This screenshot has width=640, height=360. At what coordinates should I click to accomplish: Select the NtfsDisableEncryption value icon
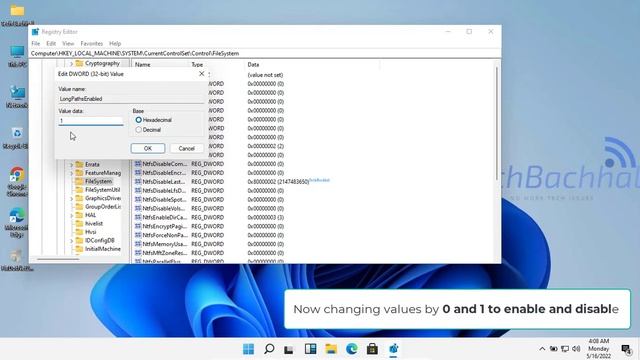pyautogui.click(x=138, y=173)
